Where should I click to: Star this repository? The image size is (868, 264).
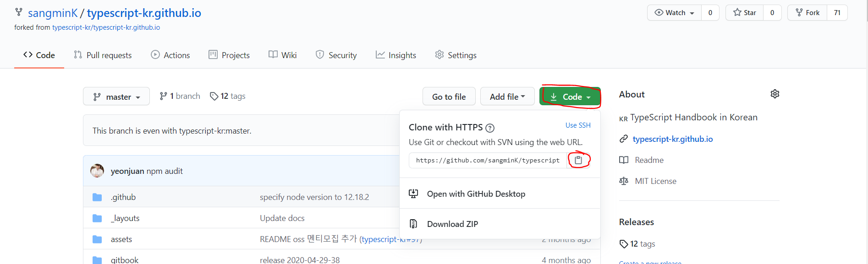744,13
